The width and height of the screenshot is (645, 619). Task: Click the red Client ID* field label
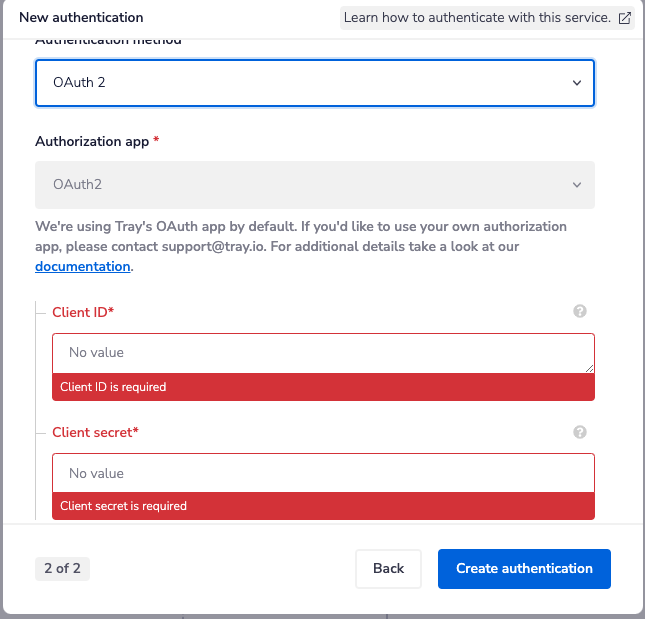pyautogui.click(x=83, y=312)
